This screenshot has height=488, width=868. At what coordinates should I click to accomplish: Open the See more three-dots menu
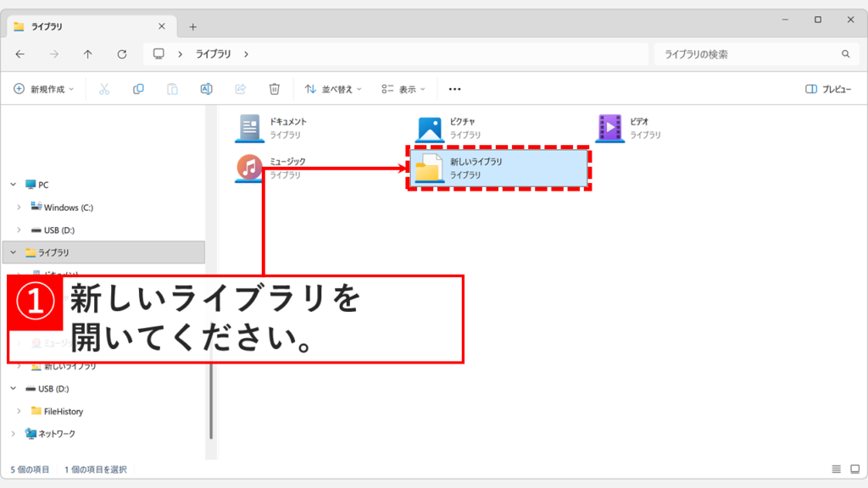tap(454, 89)
